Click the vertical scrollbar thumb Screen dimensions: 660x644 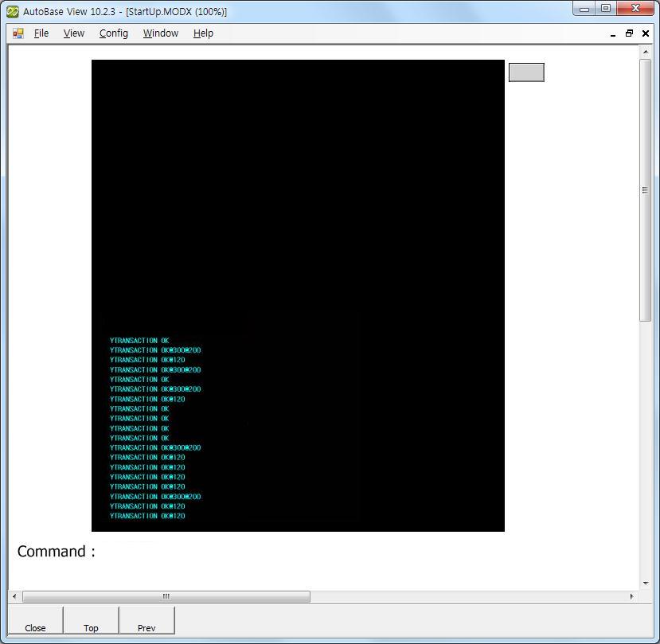pos(645,190)
